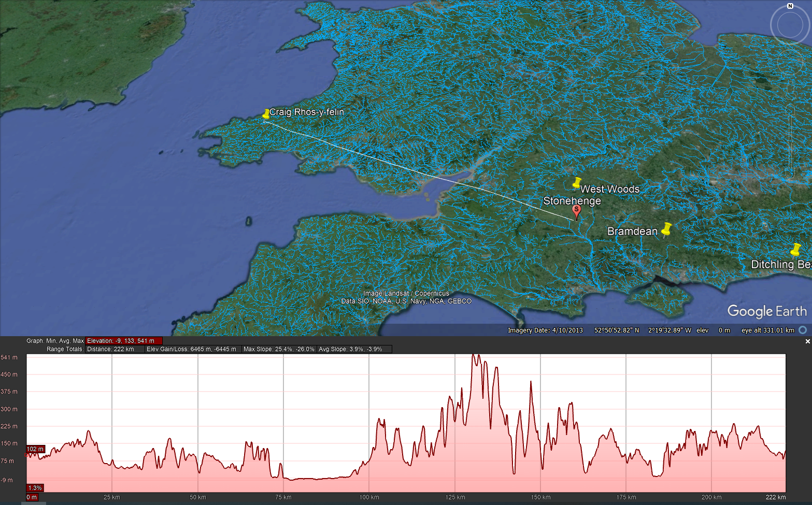Click the 541 m peak on elevation graph
The height and width of the screenshot is (505, 812).
[474, 356]
